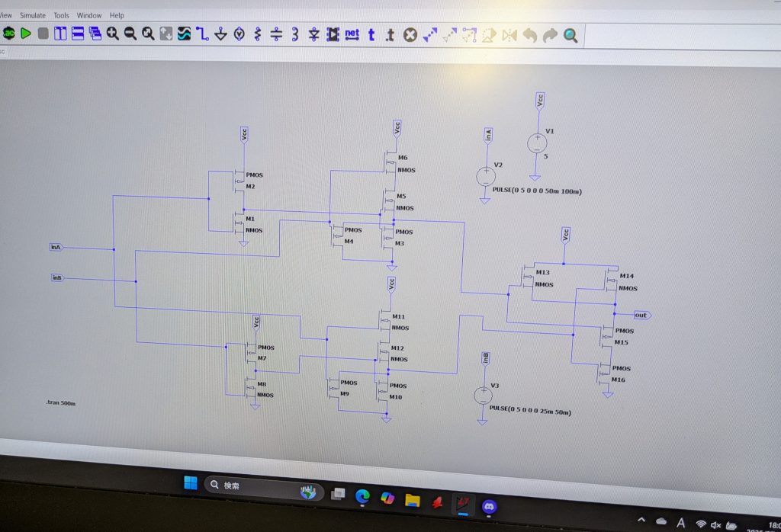Open the Windows Start menu

pos(190,482)
